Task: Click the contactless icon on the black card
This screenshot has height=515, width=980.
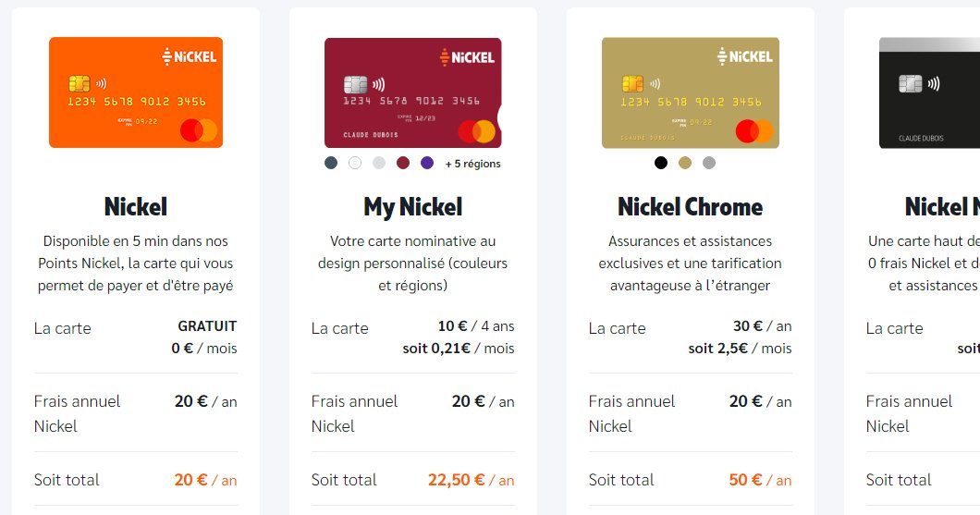Action: (x=934, y=83)
